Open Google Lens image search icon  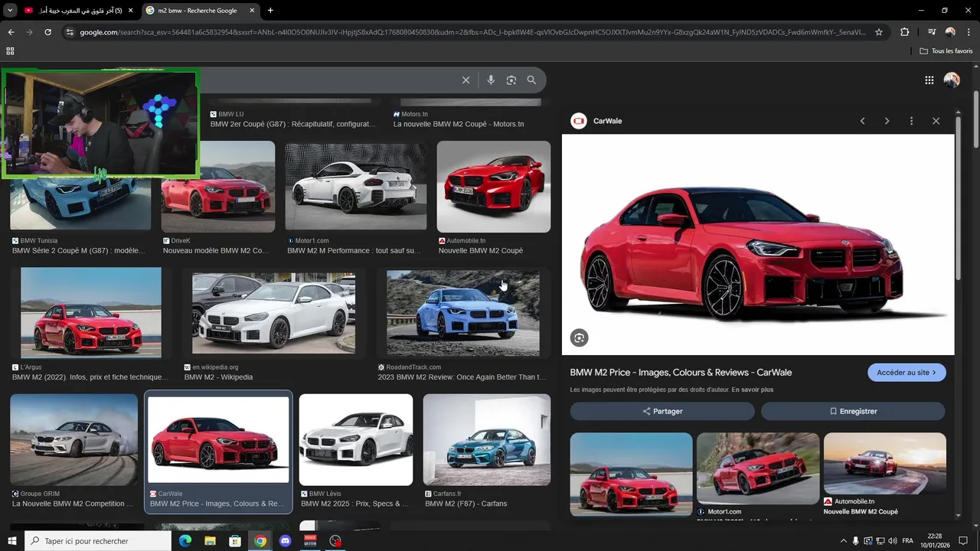point(511,80)
